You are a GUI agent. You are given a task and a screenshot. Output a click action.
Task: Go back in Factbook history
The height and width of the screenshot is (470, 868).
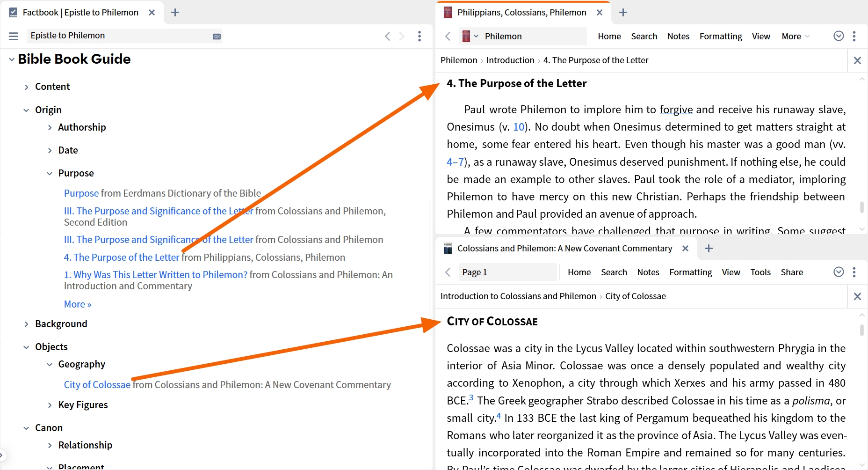click(x=387, y=36)
